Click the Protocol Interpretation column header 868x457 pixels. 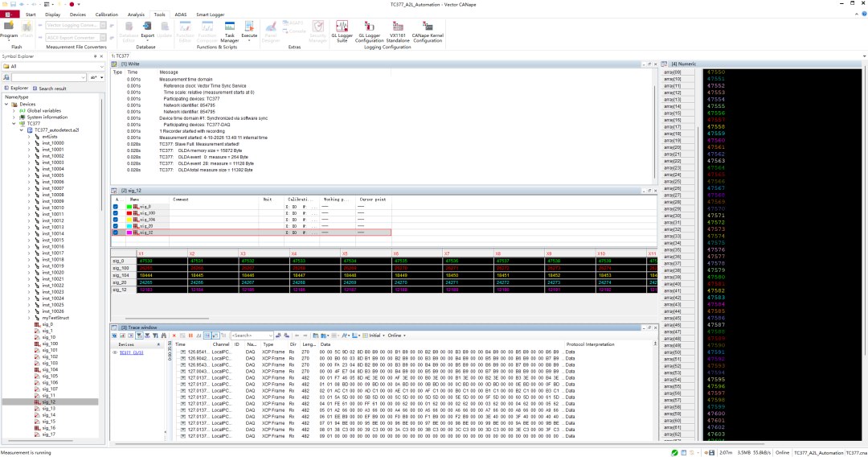pyautogui.click(x=590, y=344)
